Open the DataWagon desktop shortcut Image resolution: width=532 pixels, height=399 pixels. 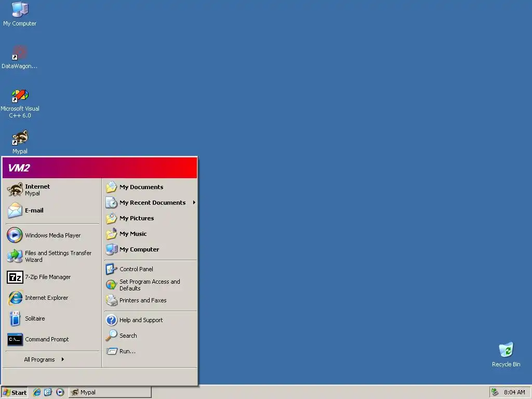[x=20, y=57]
